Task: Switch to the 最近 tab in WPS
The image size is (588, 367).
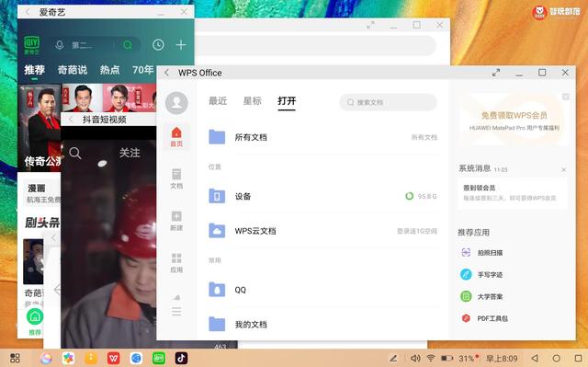Action: [218, 101]
